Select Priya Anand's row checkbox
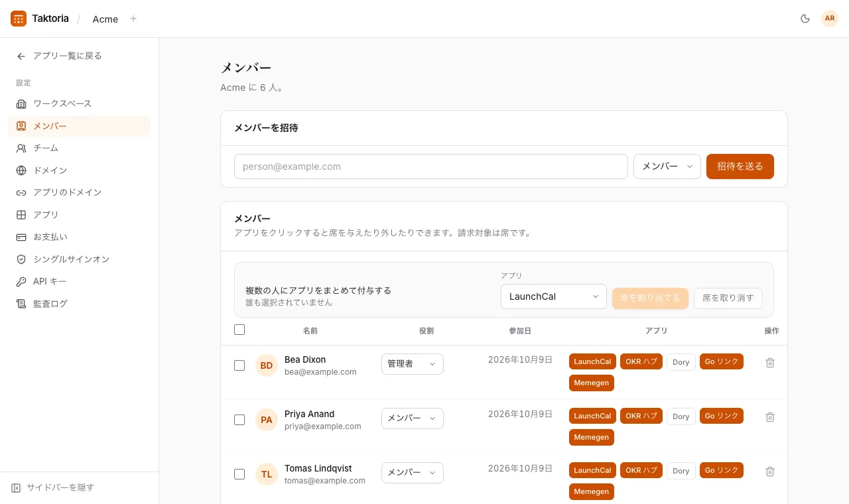Screen dimensions: 849x504 (x=239, y=420)
